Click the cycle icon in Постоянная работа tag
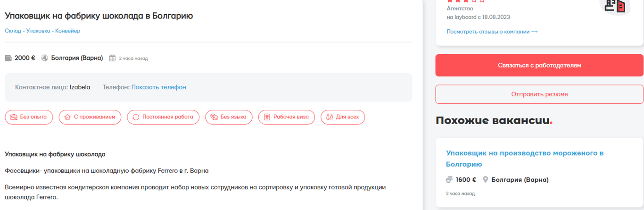Image resolution: width=644 pixels, height=210 pixels. coord(136,117)
